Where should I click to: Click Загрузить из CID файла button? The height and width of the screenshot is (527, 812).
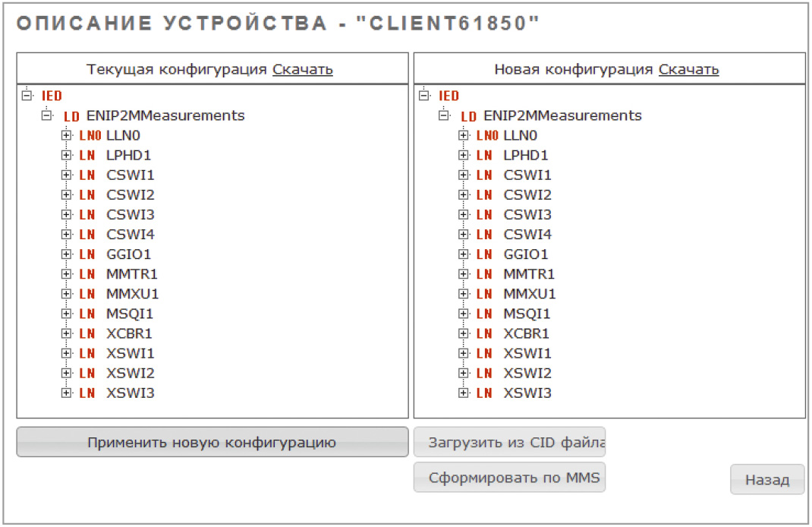click(x=509, y=442)
